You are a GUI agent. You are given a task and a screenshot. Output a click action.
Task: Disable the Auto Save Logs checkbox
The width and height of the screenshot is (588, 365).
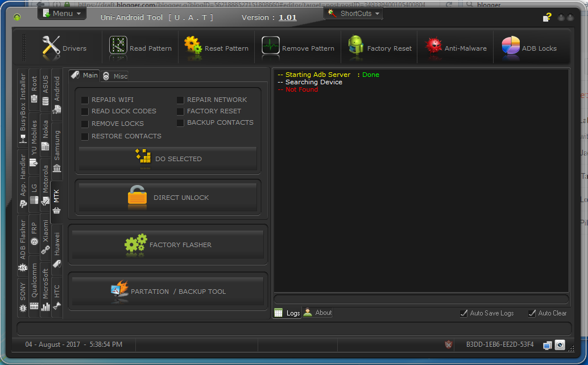tap(463, 313)
